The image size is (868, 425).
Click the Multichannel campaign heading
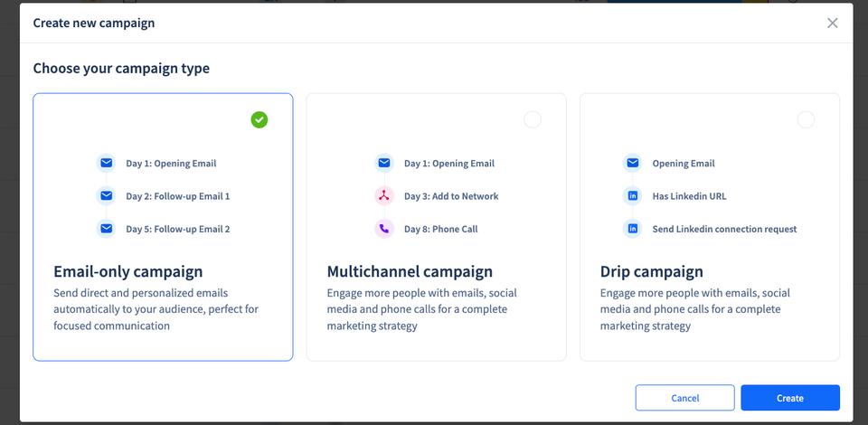[410, 271]
